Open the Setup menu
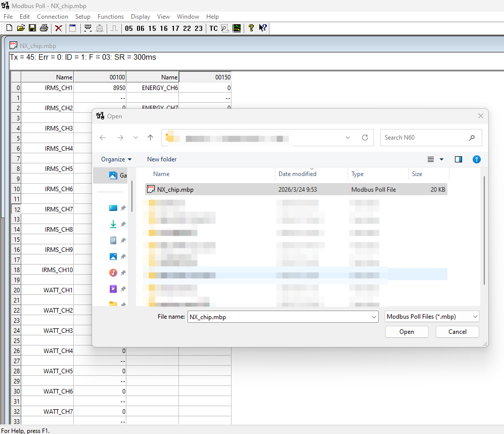This screenshot has width=504, height=434. coord(82,17)
